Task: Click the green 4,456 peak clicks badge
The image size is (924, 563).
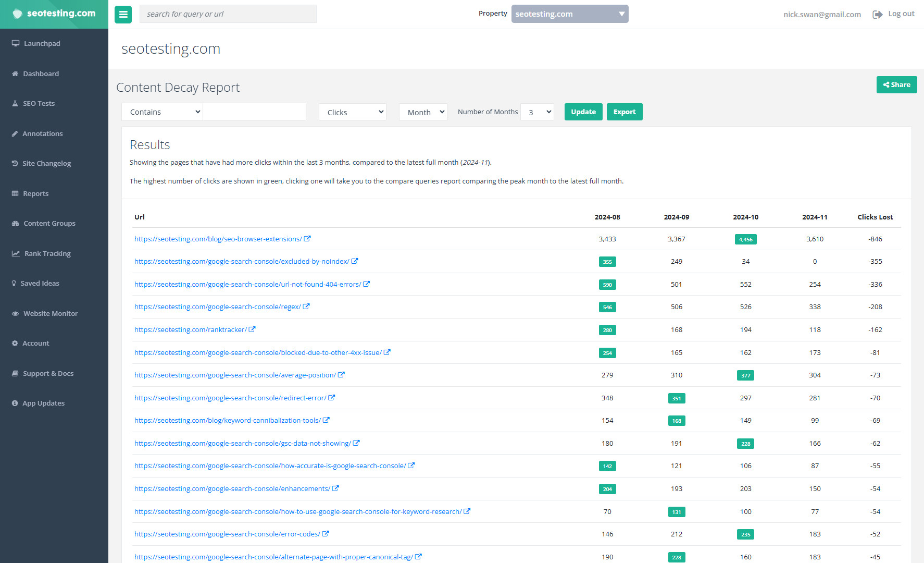Action: tap(746, 239)
